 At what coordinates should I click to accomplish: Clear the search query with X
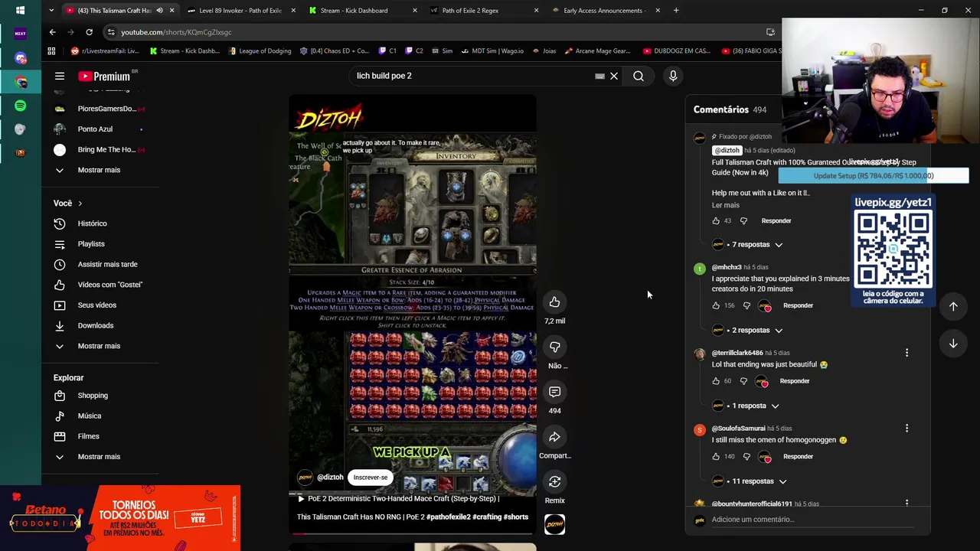point(614,76)
